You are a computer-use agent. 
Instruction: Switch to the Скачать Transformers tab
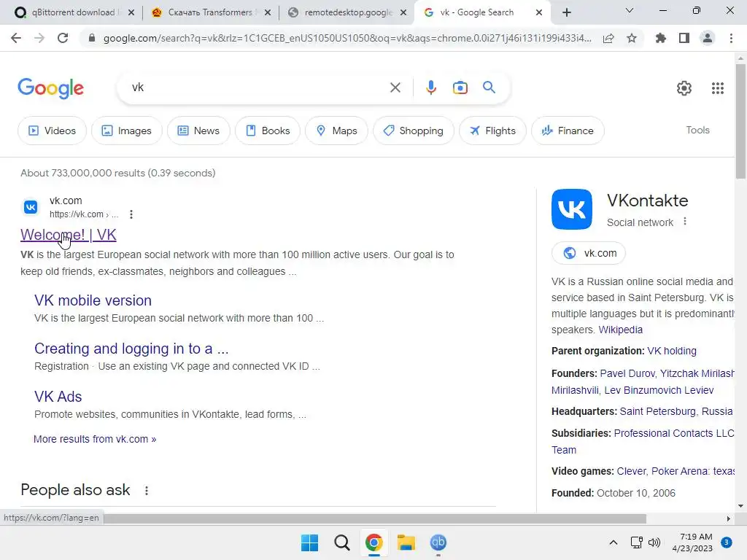tap(209, 12)
